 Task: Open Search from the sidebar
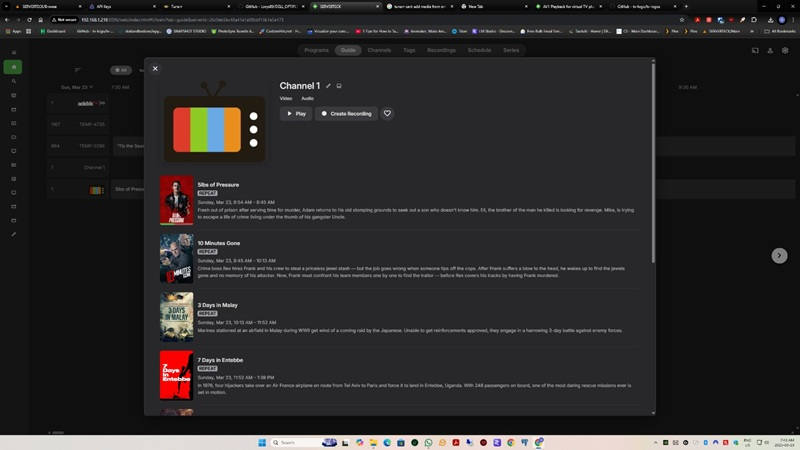[x=14, y=81]
